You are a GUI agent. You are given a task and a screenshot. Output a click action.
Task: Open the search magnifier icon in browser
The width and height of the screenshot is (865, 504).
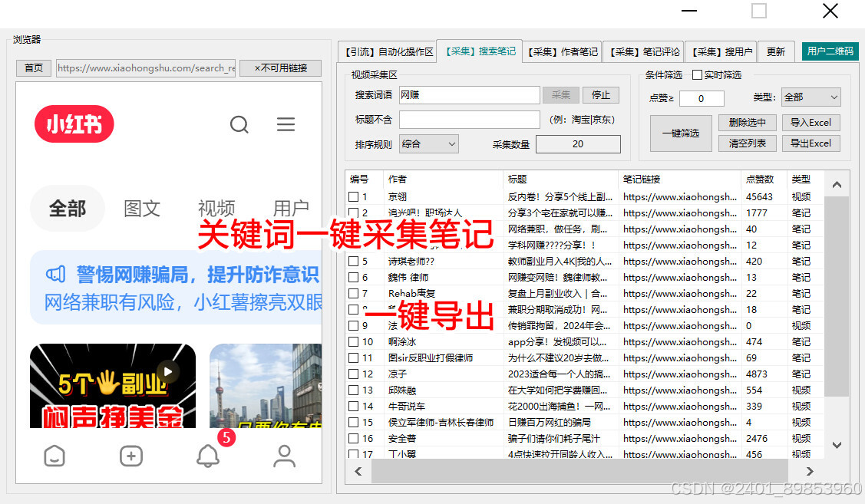[239, 124]
